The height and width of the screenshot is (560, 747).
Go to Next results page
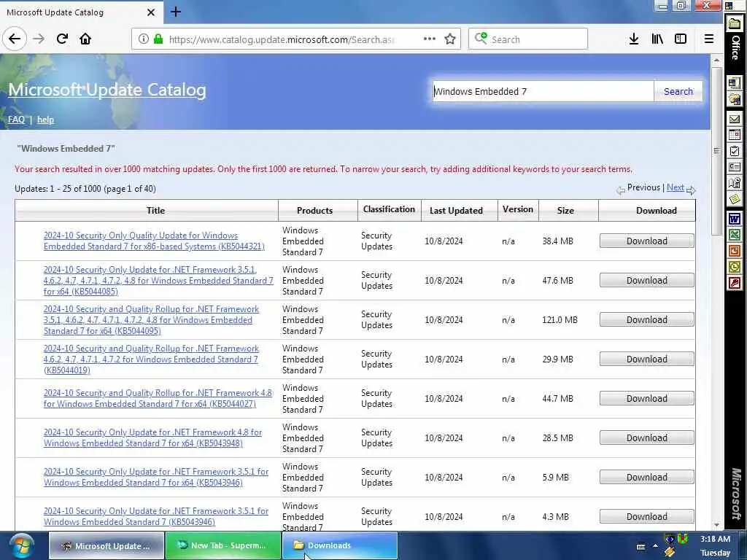675,187
